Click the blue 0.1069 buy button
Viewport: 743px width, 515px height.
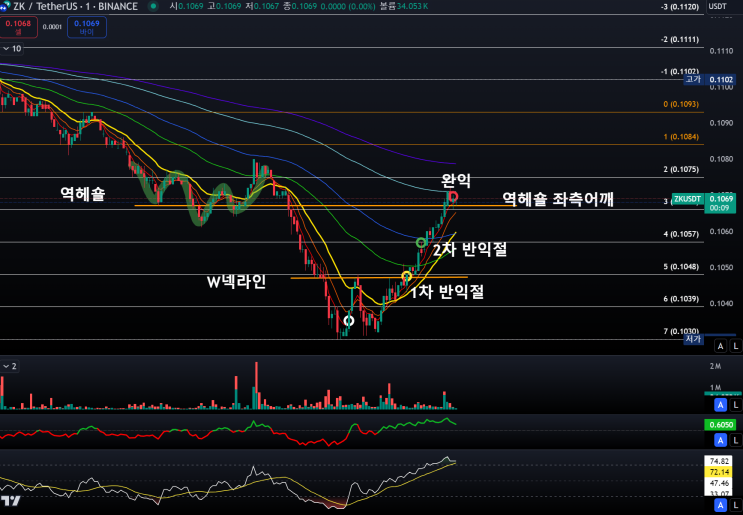point(87,27)
